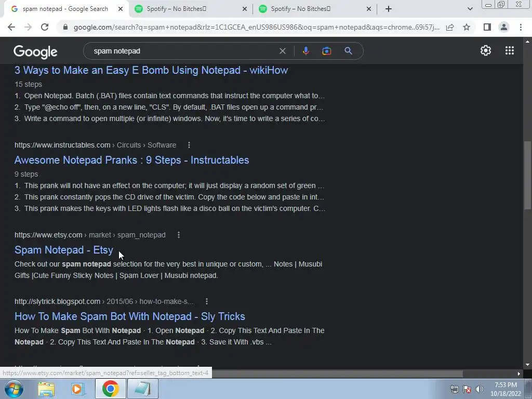The height and width of the screenshot is (399, 532).
Task: Open the Spam Notepad - Etsy result
Action: pos(64,250)
